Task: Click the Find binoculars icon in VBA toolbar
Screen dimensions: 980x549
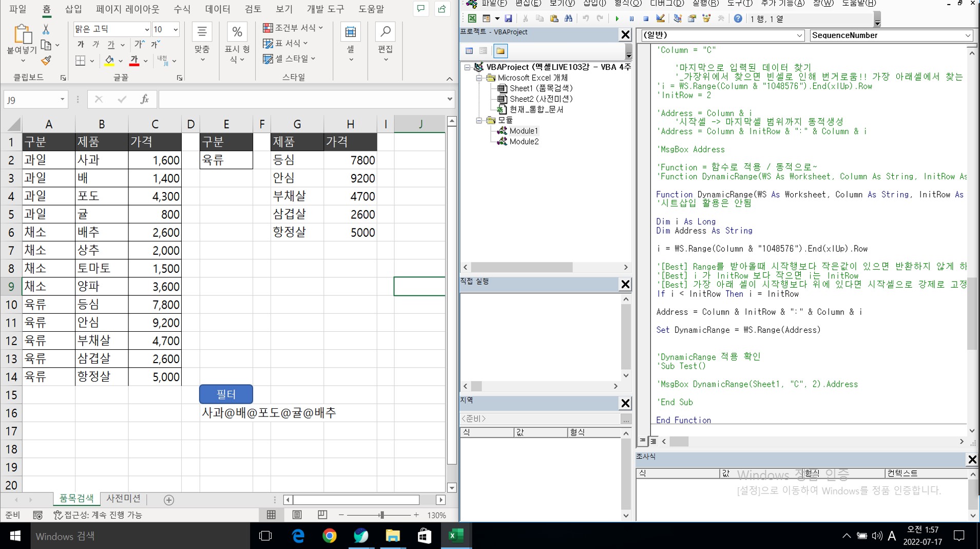Action: point(568,18)
